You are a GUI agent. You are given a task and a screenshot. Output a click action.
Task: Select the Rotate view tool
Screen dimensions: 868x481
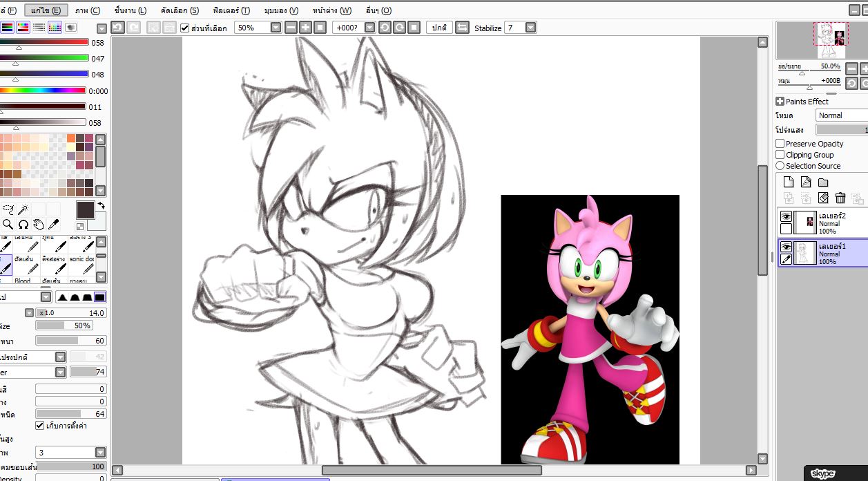[23, 224]
